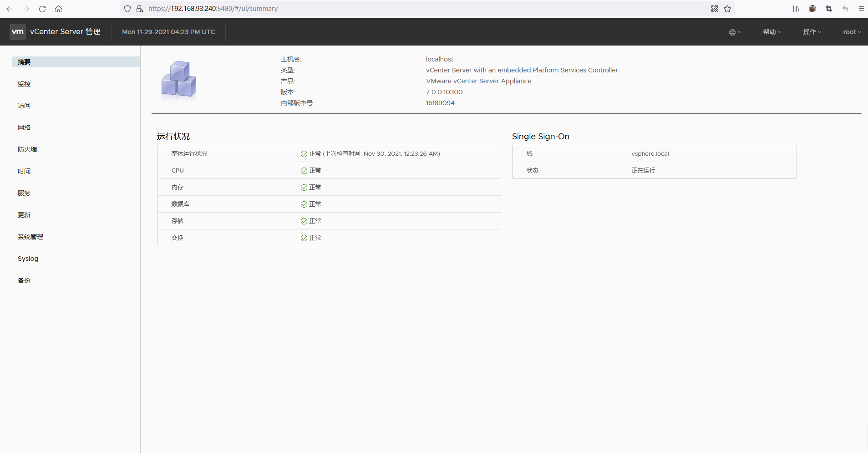
Task: Expand the 操作 actions menu
Action: [x=812, y=32]
